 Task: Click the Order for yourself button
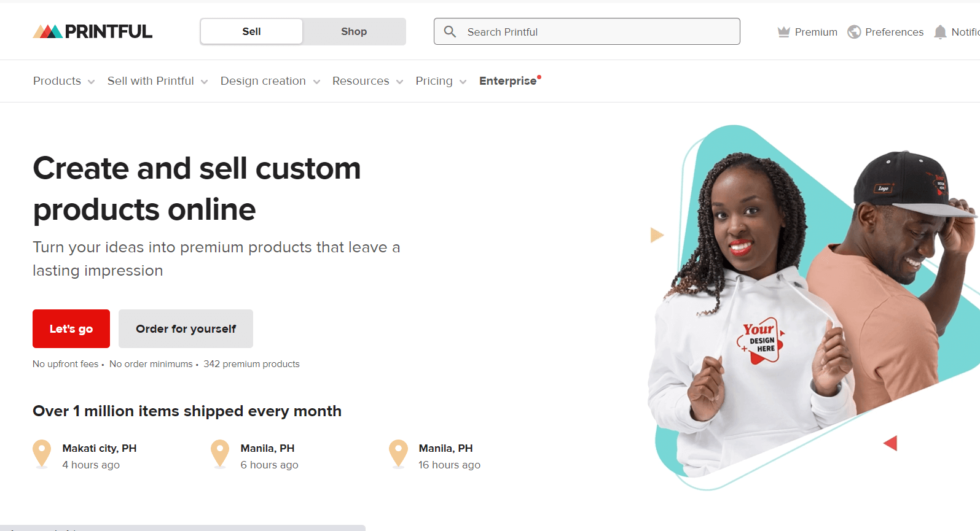click(x=186, y=329)
